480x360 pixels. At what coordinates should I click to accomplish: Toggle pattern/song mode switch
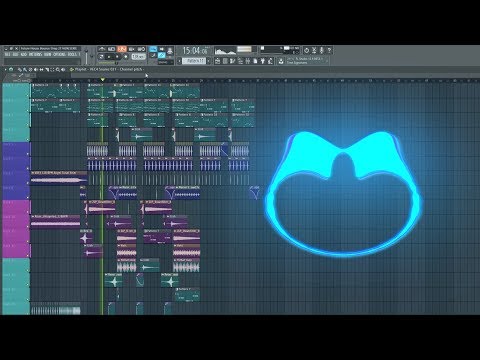tap(101, 56)
